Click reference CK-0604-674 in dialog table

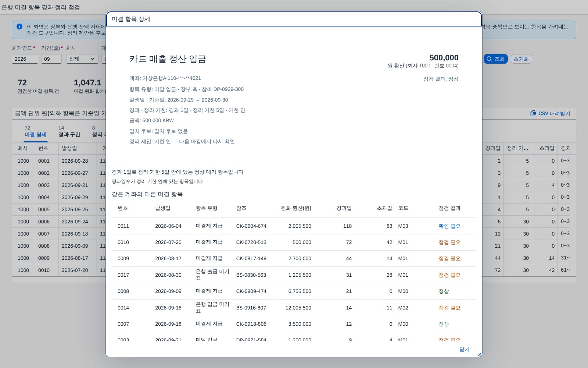coord(251,226)
